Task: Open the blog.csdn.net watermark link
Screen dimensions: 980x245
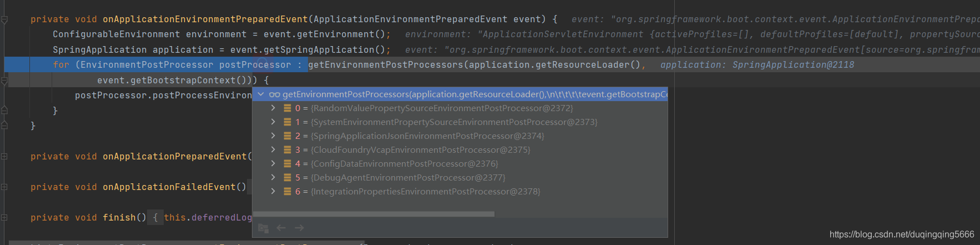Action: (x=902, y=234)
